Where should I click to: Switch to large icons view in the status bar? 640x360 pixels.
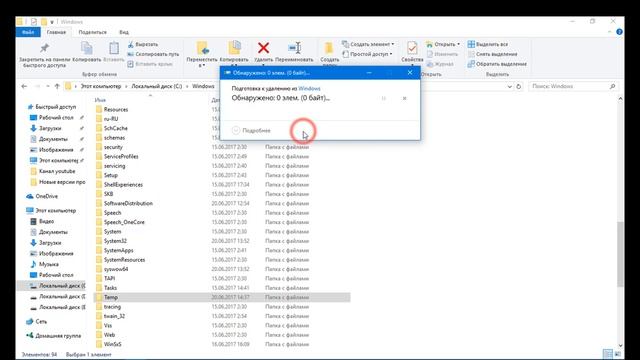tap(618, 354)
